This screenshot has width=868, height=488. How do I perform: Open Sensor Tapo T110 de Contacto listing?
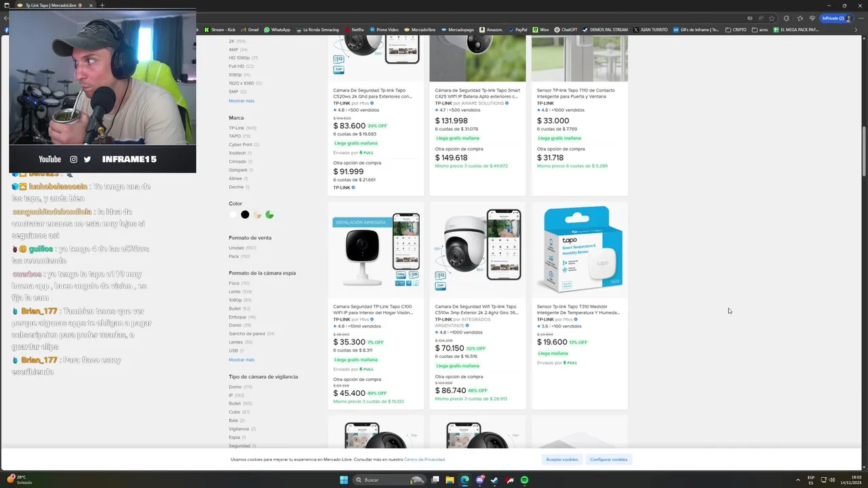click(576, 94)
